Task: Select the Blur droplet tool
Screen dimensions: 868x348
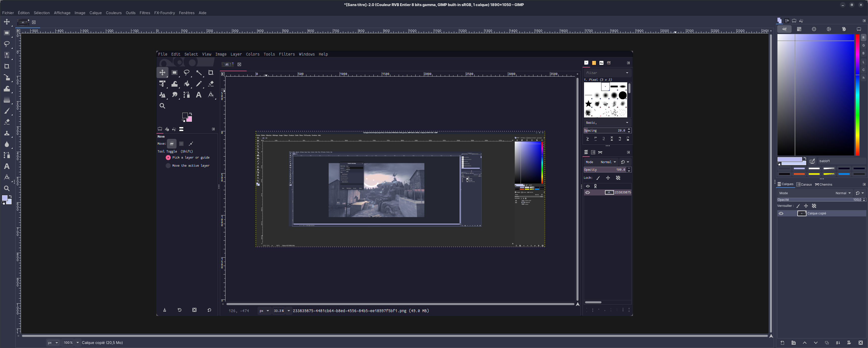Action: (7, 144)
